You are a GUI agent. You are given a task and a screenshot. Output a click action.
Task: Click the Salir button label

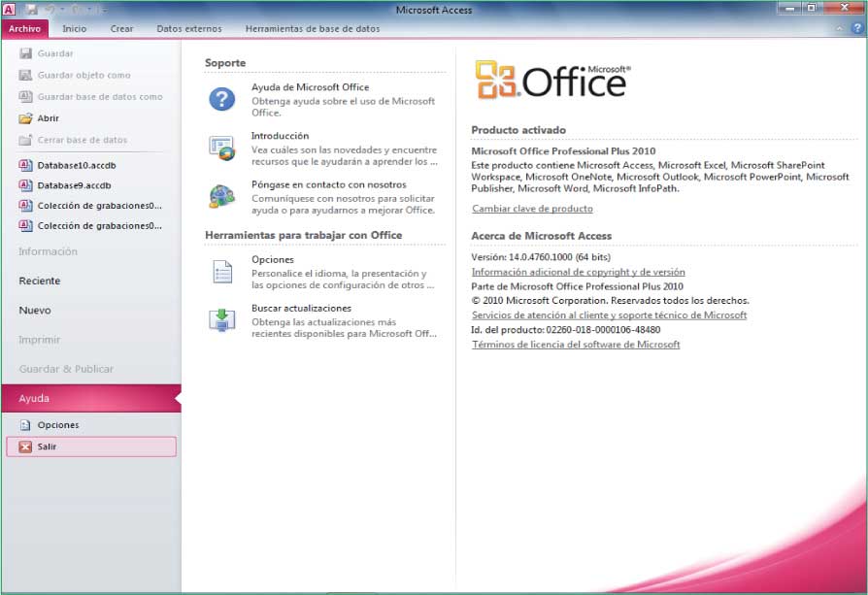point(47,446)
